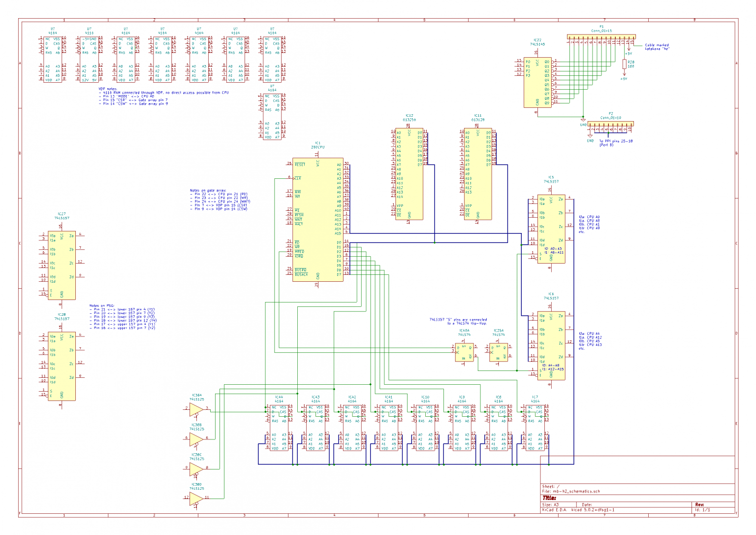Click the P1 Conn_01x15 connector symbol

[x=601, y=37]
